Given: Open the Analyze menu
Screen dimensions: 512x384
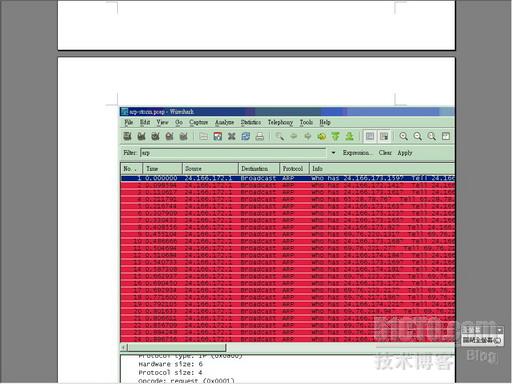Looking at the screenshot, I should coord(224,122).
